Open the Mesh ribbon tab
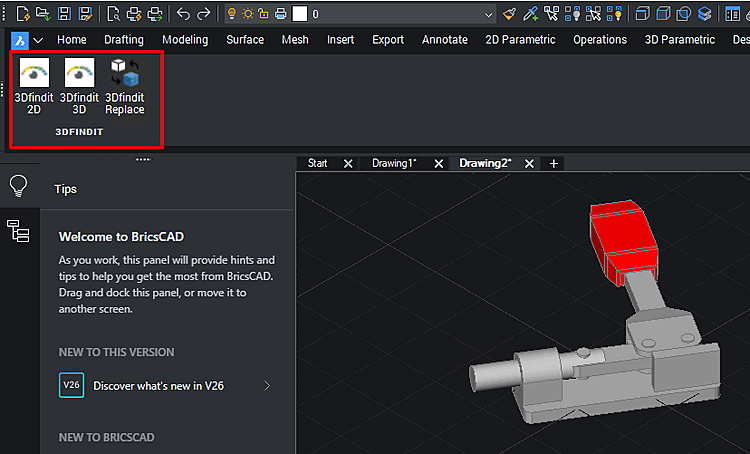This screenshot has width=750, height=454. click(x=295, y=40)
